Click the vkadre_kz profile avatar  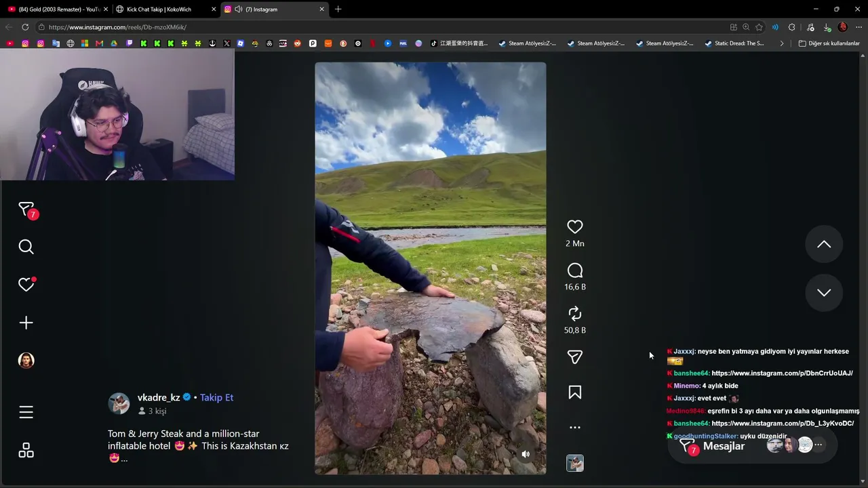(119, 403)
